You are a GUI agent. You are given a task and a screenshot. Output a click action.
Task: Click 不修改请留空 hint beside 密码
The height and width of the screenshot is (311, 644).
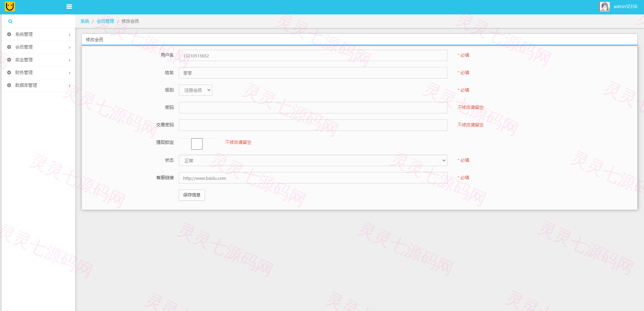471,107
